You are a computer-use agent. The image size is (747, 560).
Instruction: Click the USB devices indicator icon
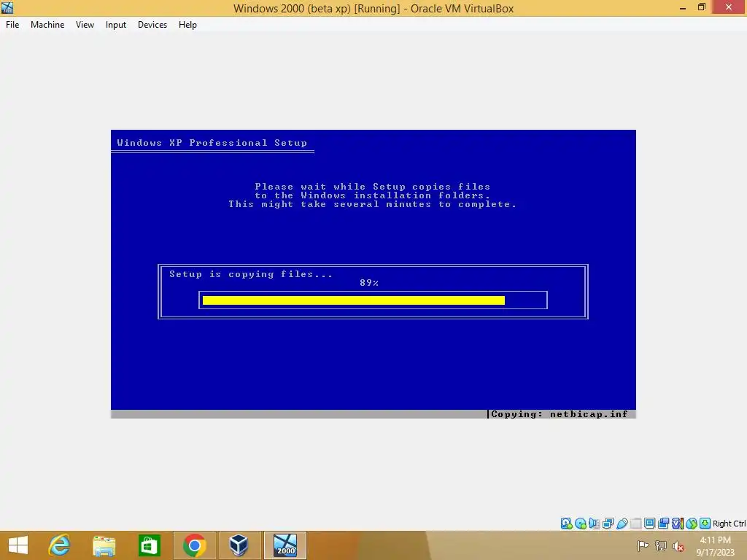click(x=622, y=524)
